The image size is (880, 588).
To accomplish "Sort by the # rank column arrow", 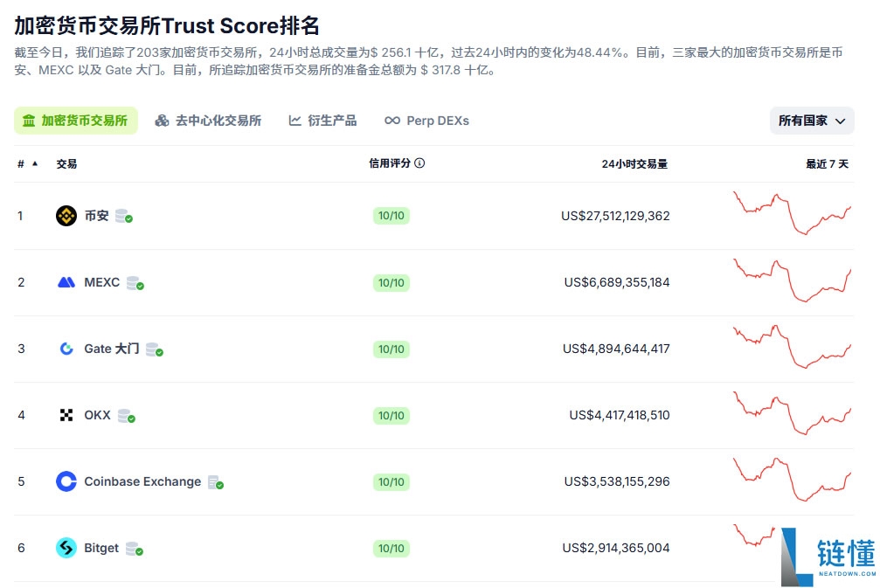I will (35, 164).
